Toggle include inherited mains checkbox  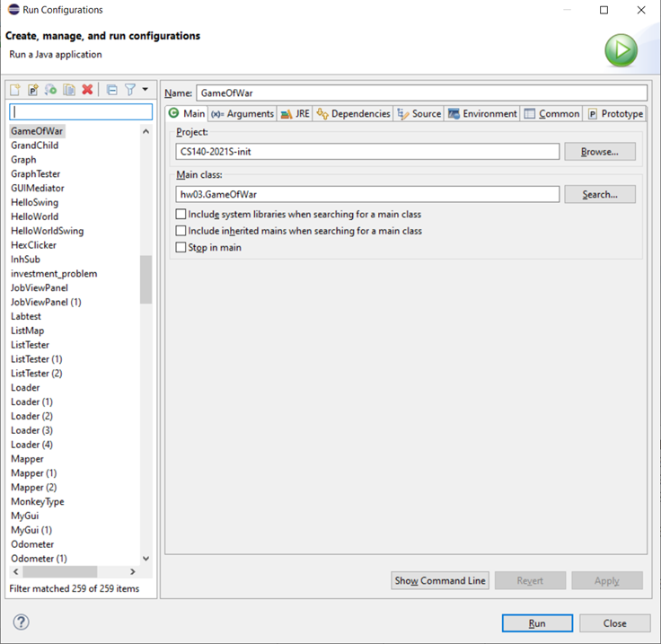tap(181, 231)
